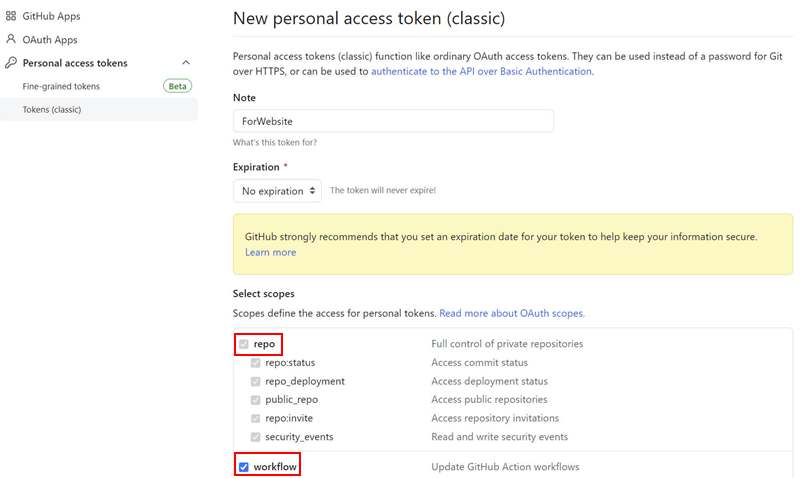The height and width of the screenshot is (478, 800).
Task: Click the OAuth Apps person icon
Action: (11, 39)
